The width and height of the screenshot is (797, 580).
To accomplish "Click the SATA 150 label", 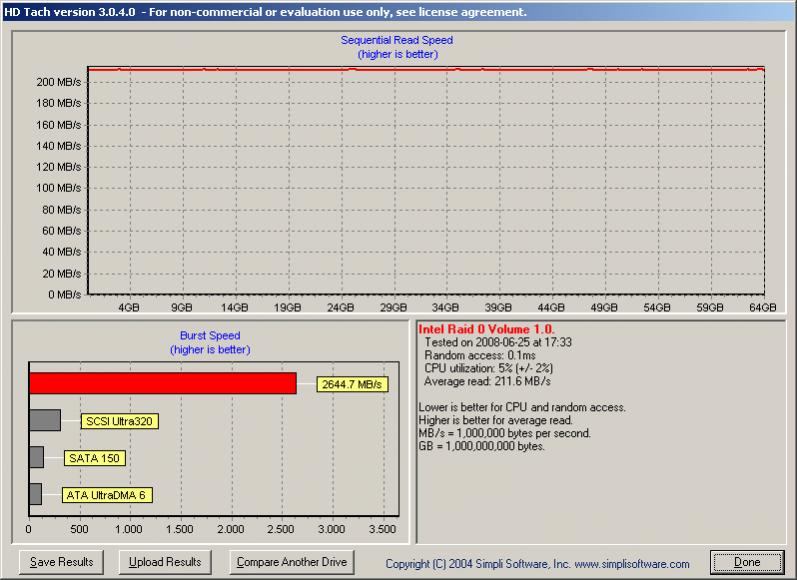I will 95,459.
